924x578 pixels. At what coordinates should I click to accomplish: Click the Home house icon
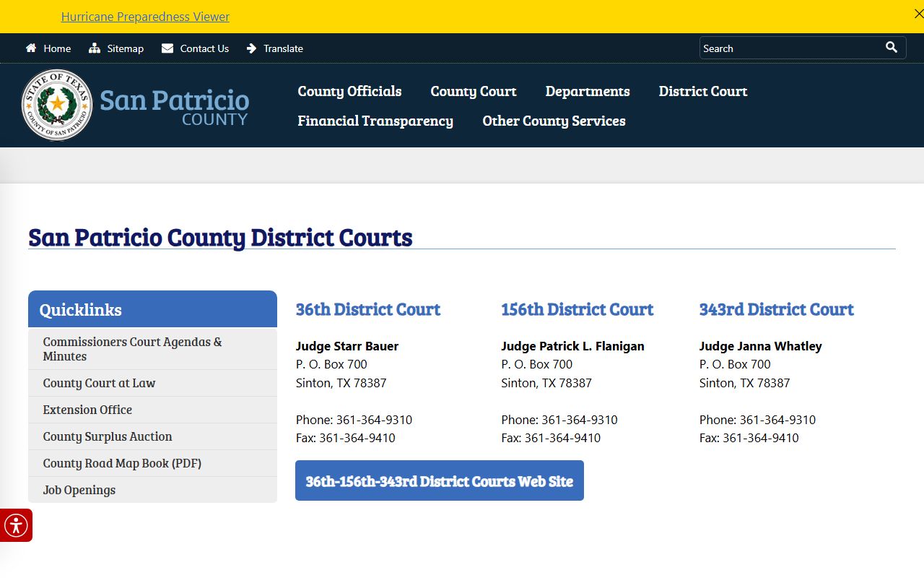pos(31,48)
